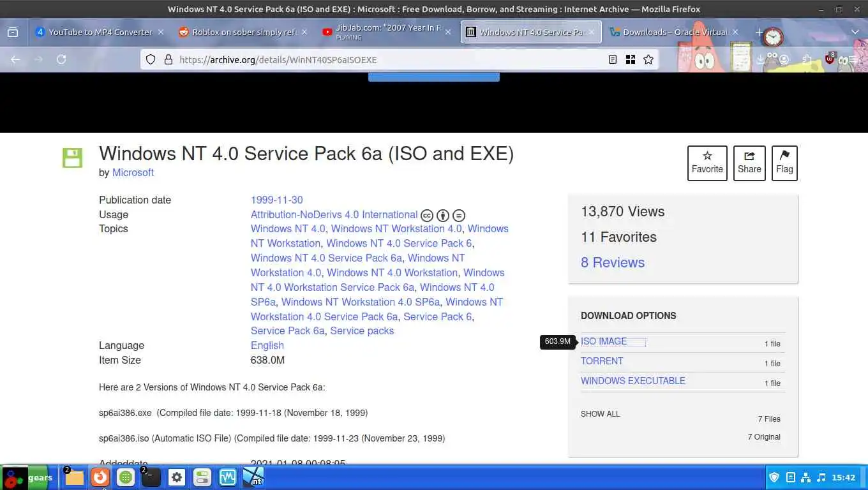Open the Firefox account icon
This screenshot has height=490, width=868.
tap(784, 59)
